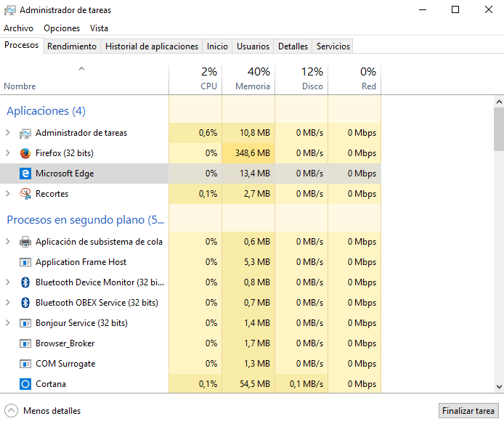Switch to Historial de aplicaciones tab
Screen dimensions: 504x424
click(152, 46)
